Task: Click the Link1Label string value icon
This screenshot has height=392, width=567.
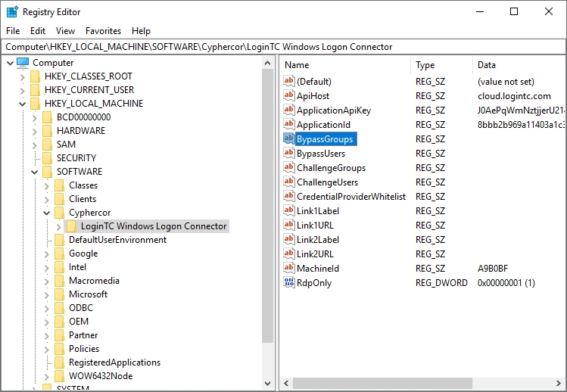Action: point(289,210)
